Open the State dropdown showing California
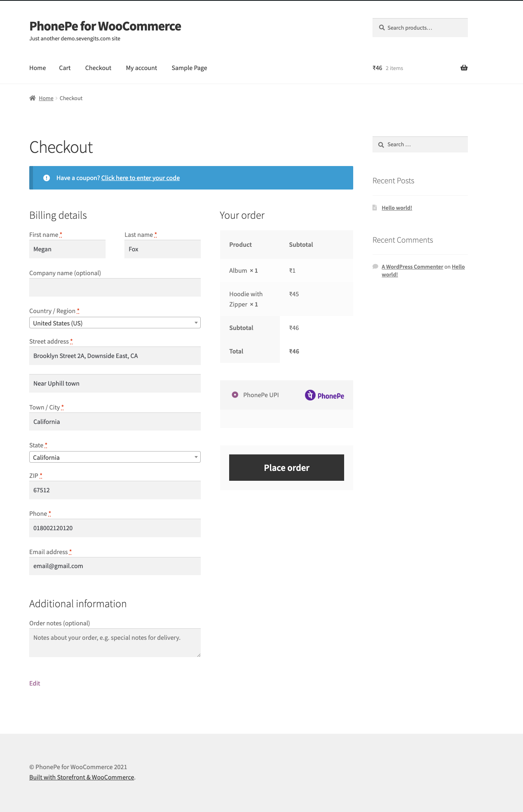Image resolution: width=523 pixels, height=812 pixels. click(115, 457)
